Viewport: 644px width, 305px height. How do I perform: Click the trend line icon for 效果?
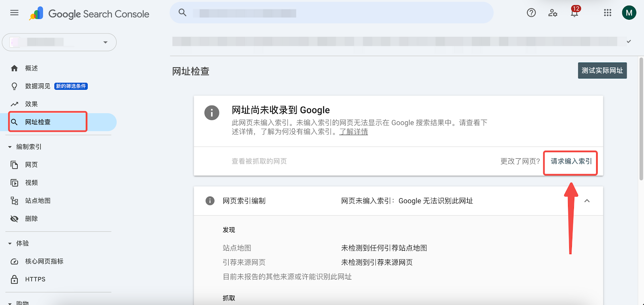point(14,104)
